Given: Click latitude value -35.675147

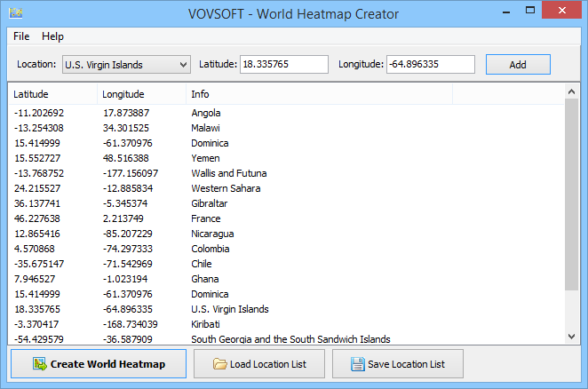Looking at the screenshot, I should click(x=39, y=264).
